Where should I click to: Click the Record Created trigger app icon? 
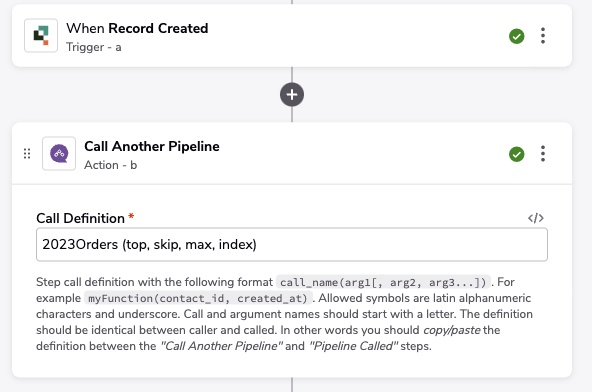pos(41,35)
